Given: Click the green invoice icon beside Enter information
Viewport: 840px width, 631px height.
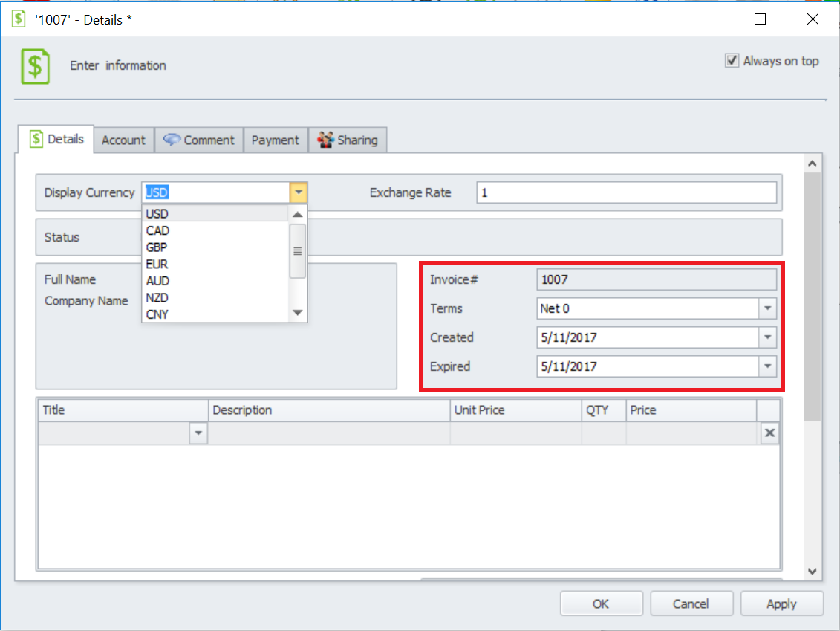Looking at the screenshot, I should [x=35, y=66].
